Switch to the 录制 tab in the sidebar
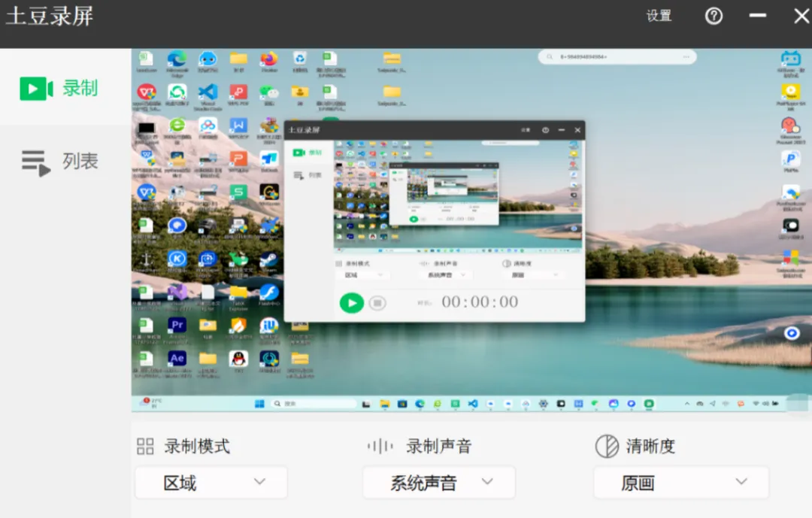Screen dimensions: 812x518 [x=65, y=88]
